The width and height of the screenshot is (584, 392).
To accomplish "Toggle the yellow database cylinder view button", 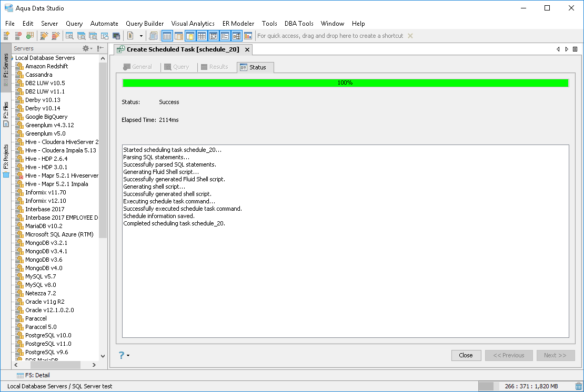I will 190,36.
